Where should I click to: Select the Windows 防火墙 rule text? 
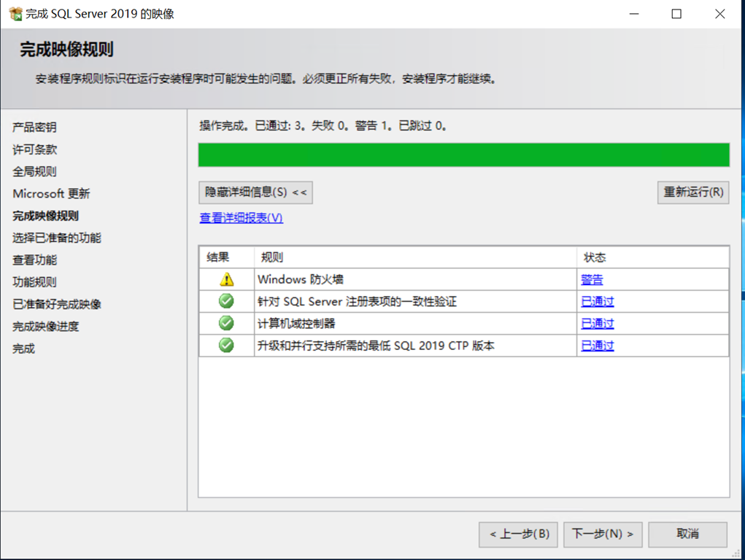(301, 279)
